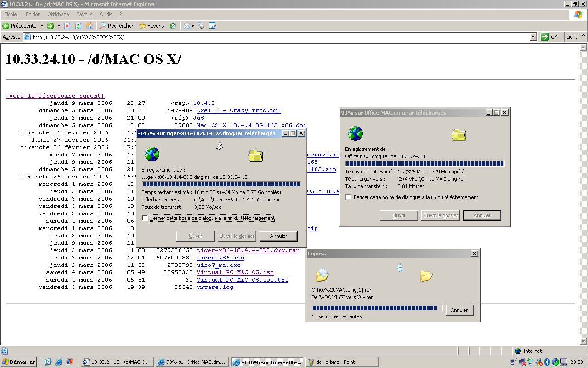Open the Démarrer start button
588x368 pixels.
tap(19, 362)
